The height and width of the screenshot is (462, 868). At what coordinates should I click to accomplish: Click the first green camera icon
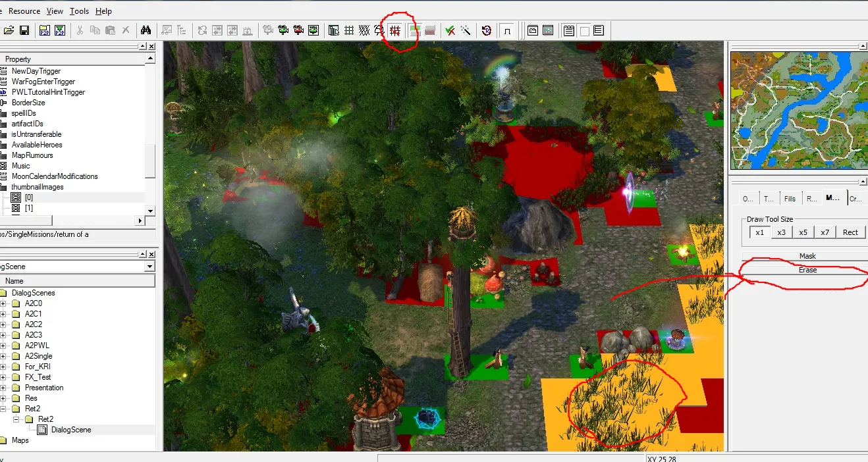(283, 30)
